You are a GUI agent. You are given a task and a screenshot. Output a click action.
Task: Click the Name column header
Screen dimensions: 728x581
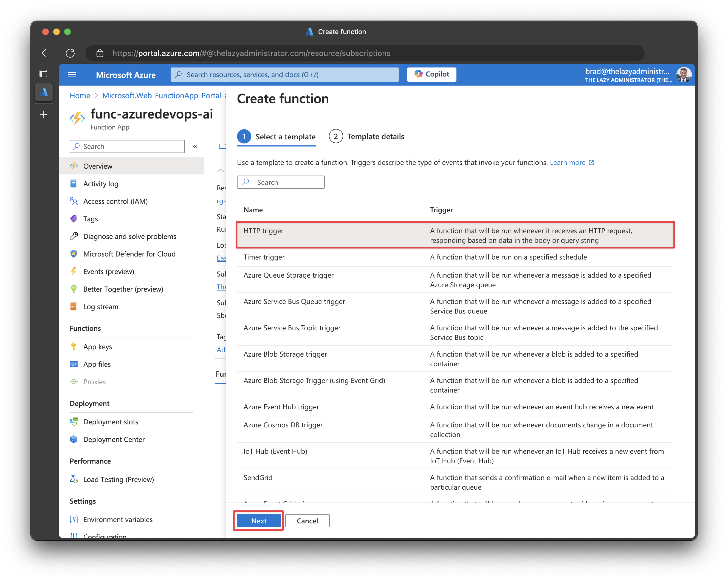253,210
